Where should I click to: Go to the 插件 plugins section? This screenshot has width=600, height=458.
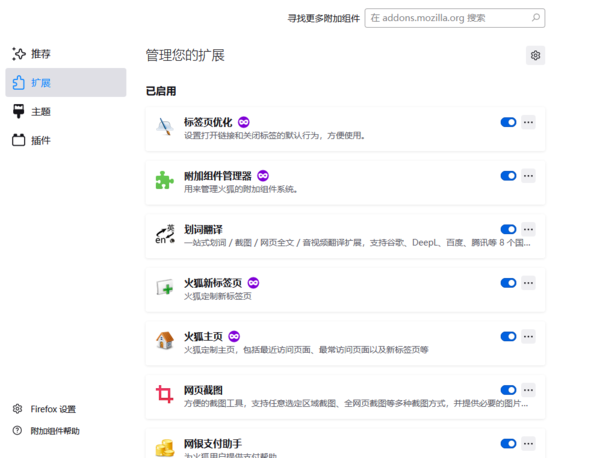[x=40, y=141]
